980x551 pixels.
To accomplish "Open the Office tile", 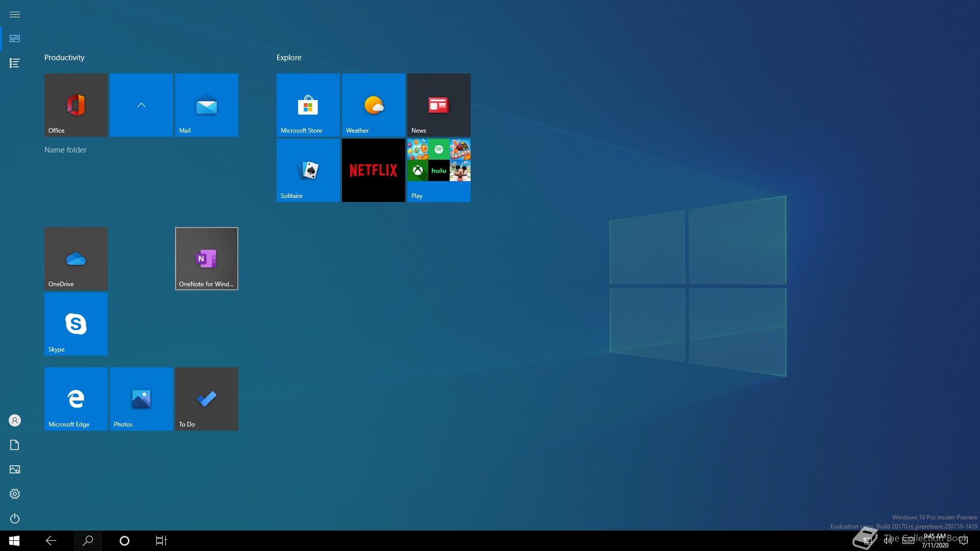I will pyautogui.click(x=76, y=105).
